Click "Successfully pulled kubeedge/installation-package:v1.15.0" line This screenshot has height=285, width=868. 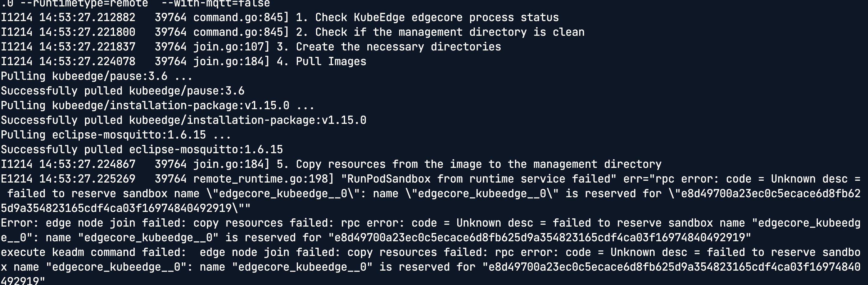coord(183,120)
